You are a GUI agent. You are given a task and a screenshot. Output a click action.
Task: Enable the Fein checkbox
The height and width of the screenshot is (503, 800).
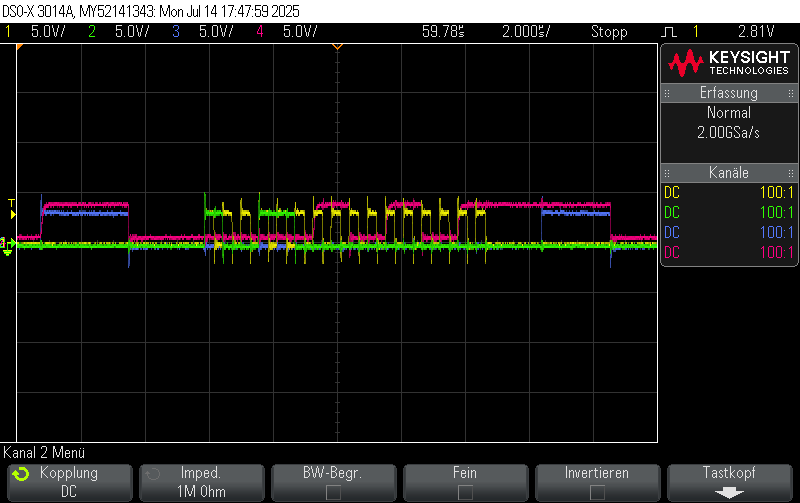(x=465, y=492)
